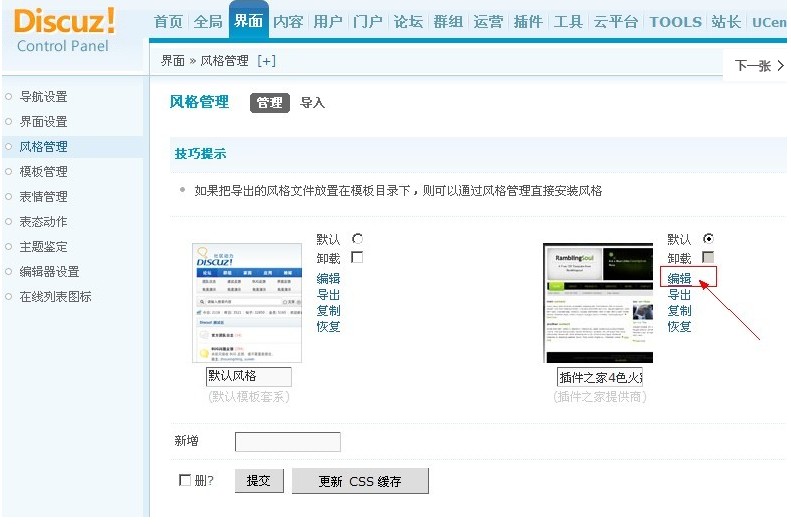Open the 用户 top menu

click(328, 22)
